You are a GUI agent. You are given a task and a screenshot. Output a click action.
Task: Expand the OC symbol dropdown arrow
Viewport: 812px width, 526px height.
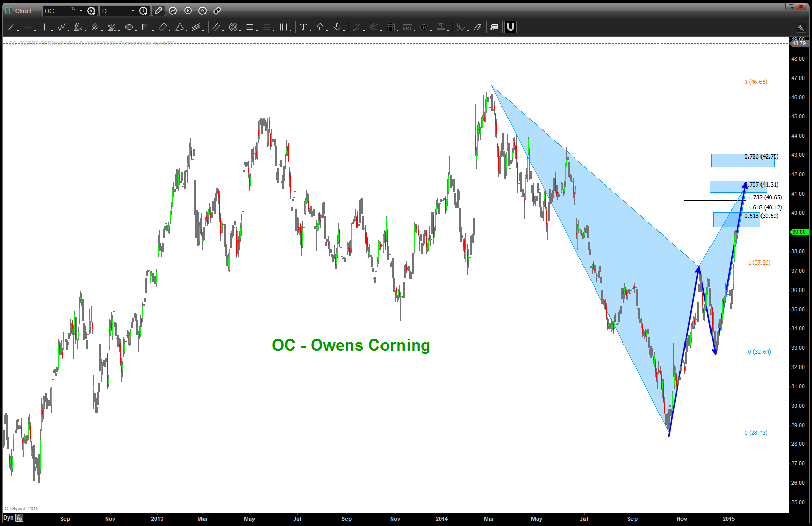[81, 11]
